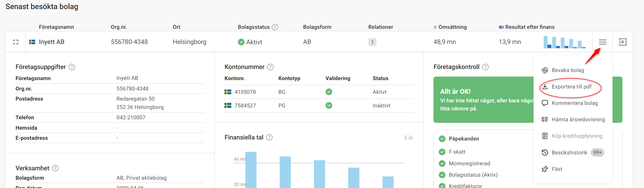644x188 pixels.
Task: Click the flag beside account 7584527
Action: [228, 105]
